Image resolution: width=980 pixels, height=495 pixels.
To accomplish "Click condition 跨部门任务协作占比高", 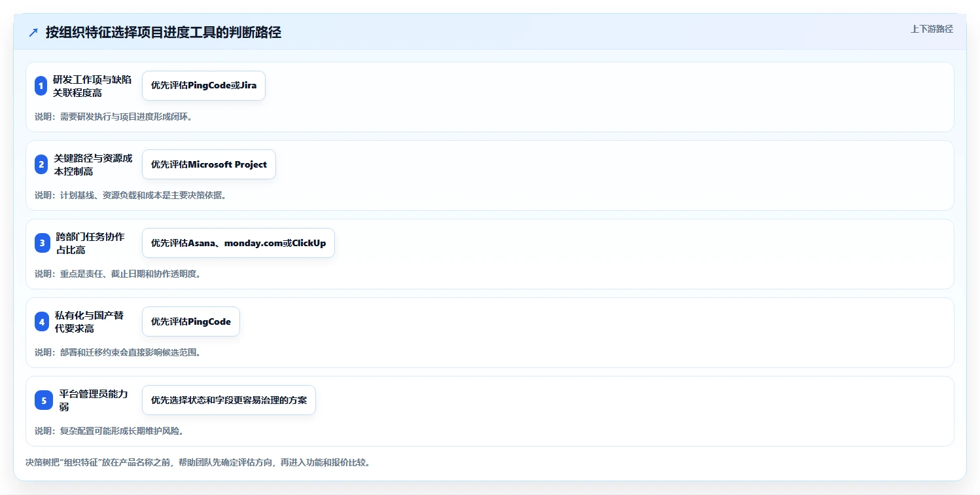I will (90, 243).
